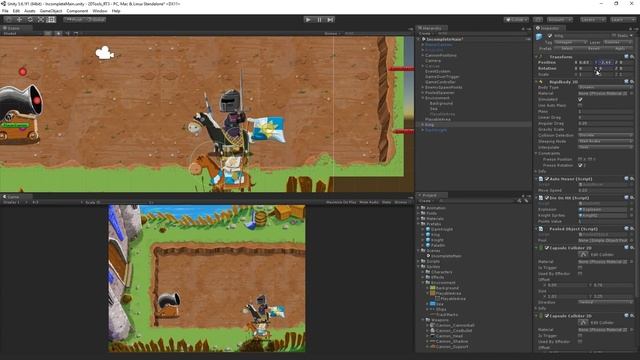Toggle scene lighting button
The image size is (640, 360).
(58, 33)
